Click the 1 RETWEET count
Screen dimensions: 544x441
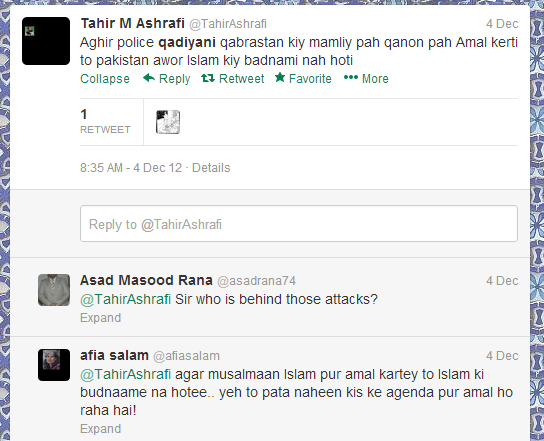point(105,121)
